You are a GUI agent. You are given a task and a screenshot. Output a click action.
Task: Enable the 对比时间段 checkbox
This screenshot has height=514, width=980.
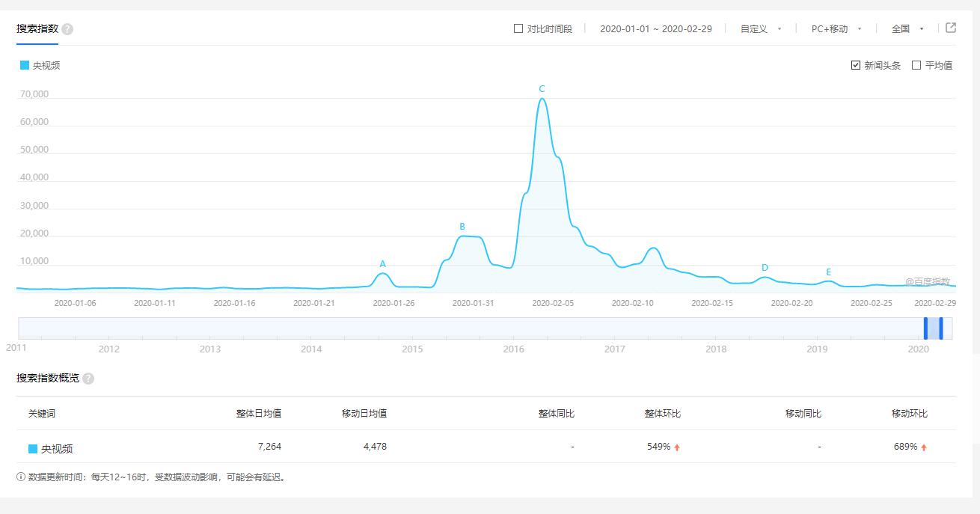(518, 29)
